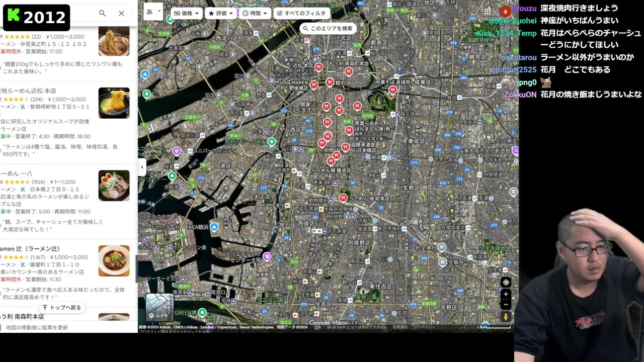
Task: Click the あ input mode button
Action: (x=149, y=11)
